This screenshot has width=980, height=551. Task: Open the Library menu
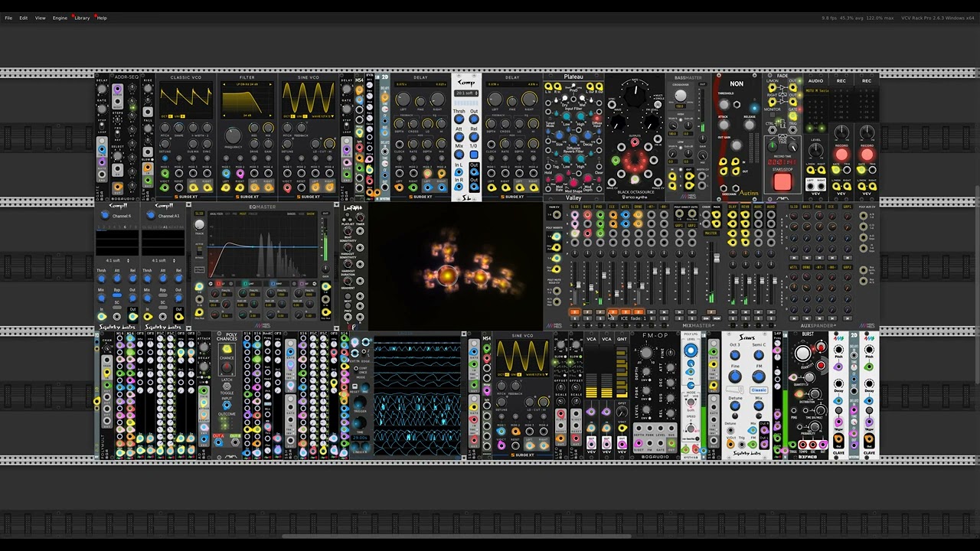[x=82, y=18]
